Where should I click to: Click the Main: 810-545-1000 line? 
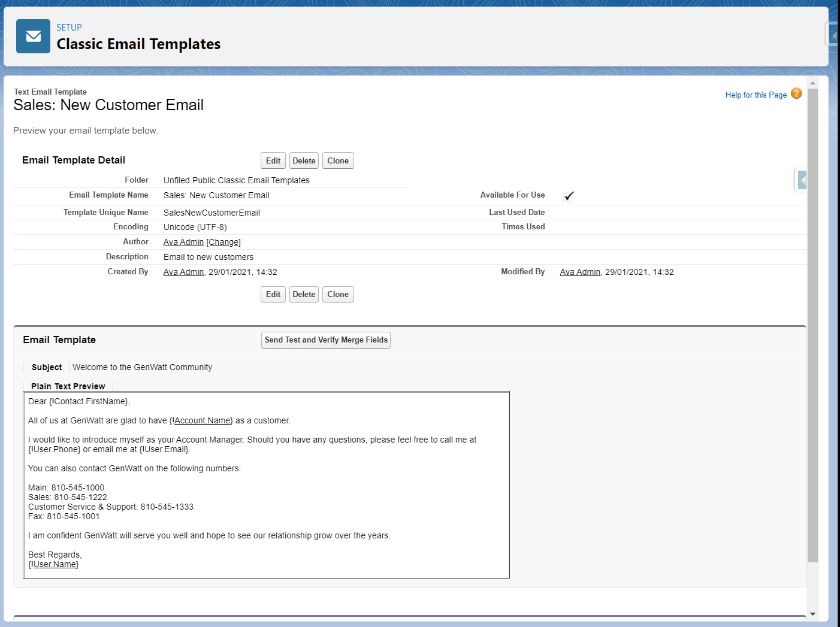point(66,487)
